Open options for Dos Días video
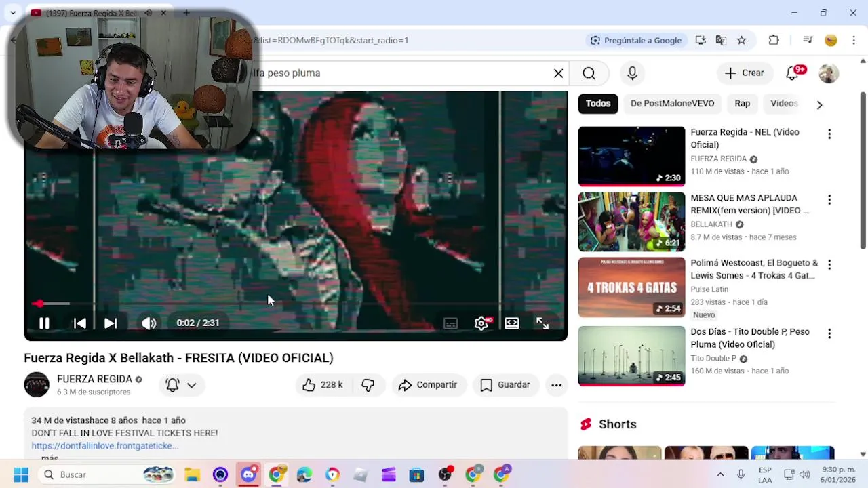Viewport: 868px width, 488px height. [829, 334]
